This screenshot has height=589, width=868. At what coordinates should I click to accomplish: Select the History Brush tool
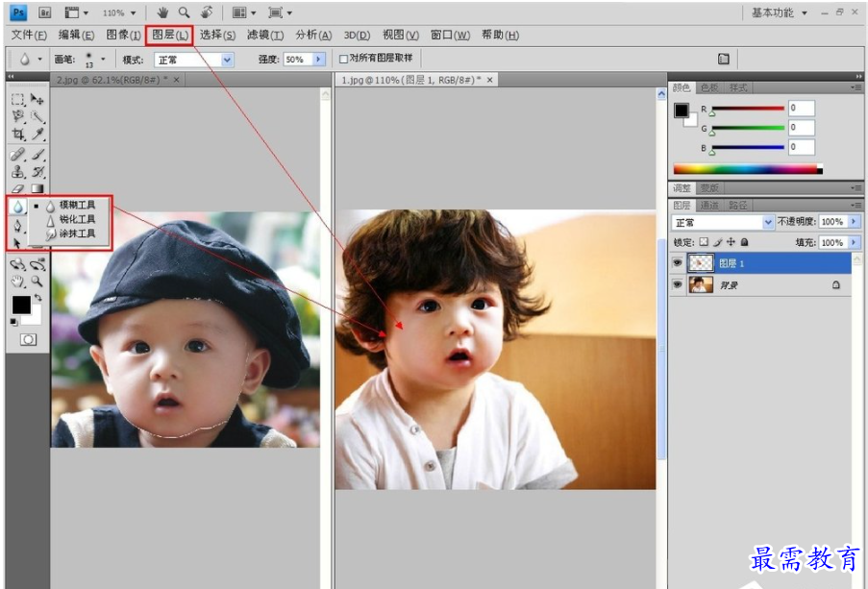click(37, 171)
